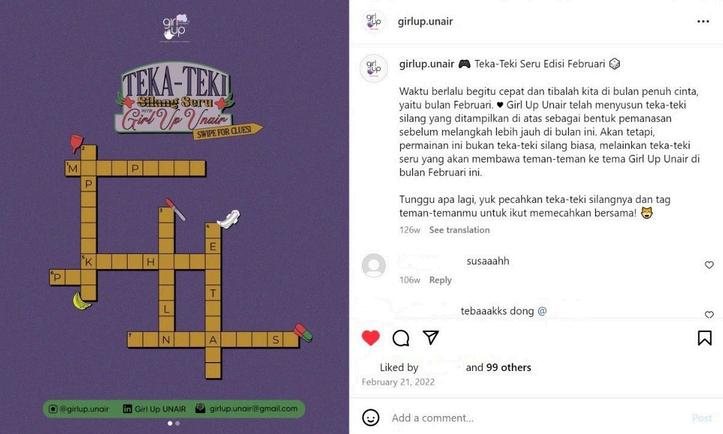This screenshot has width=723, height=434.
Task: Click Reply under susaaahh comment
Action: [440, 280]
